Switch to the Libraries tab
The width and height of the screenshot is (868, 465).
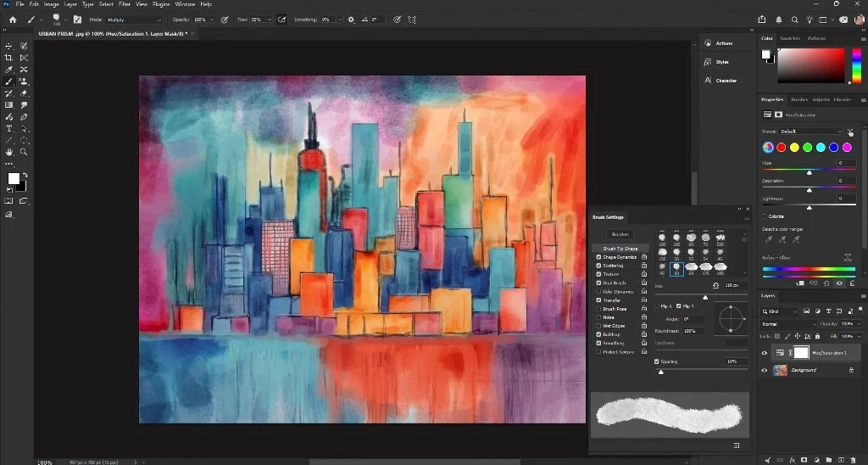coord(842,99)
